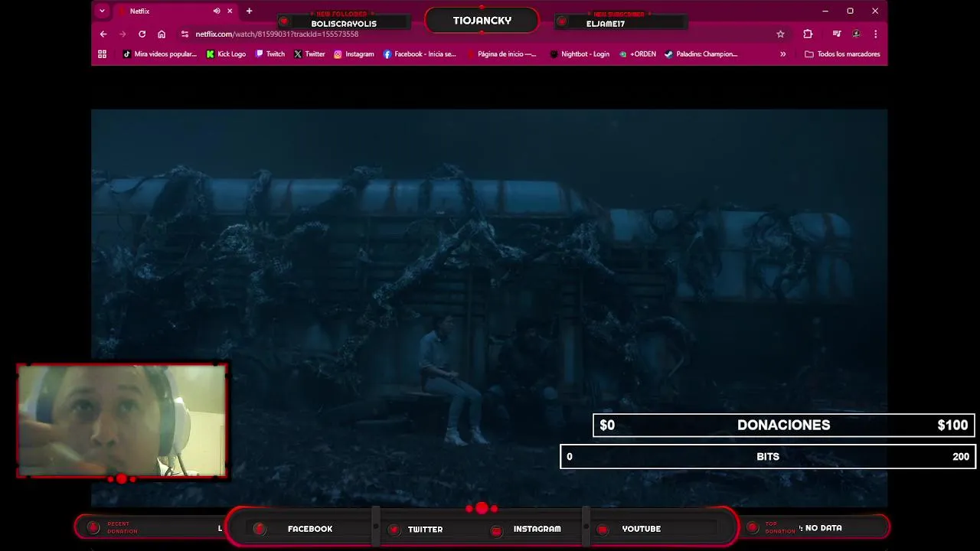Open the Nightbot - Login bookmark
980x551 pixels.
580,54
